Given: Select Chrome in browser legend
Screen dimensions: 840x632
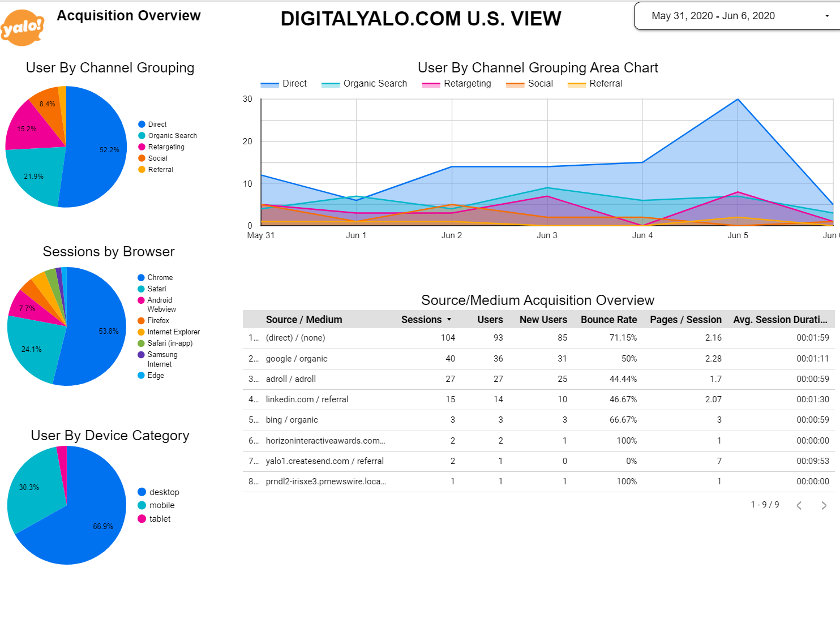Looking at the screenshot, I should tap(155, 278).
